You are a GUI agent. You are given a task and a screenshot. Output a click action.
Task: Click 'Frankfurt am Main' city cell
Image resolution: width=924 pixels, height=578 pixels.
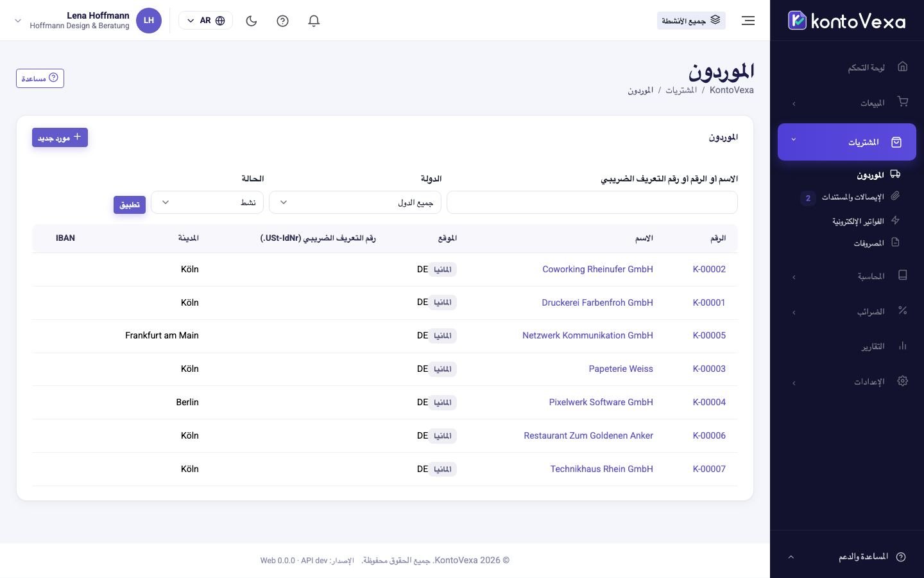point(162,335)
